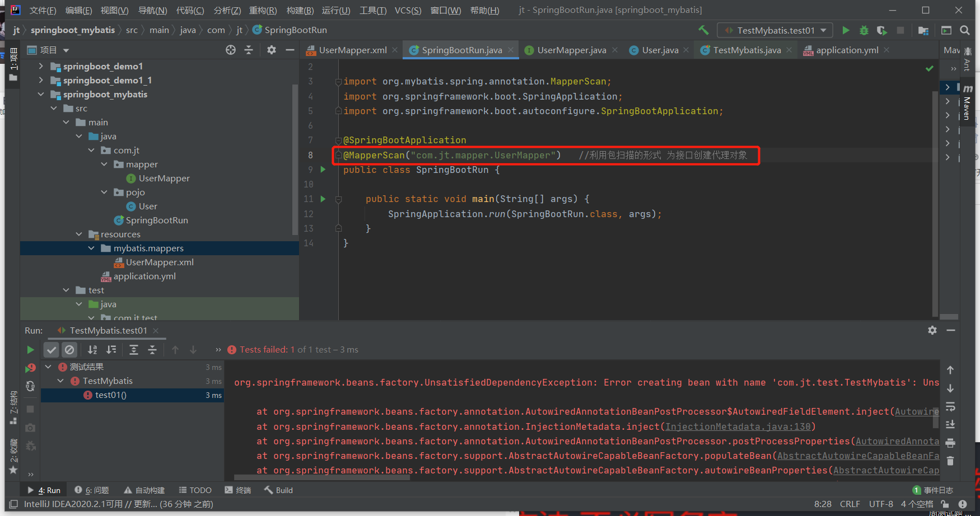This screenshot has width=980, height=516.
Task: Rerun failed tests icon
Action: tap(30, 368)
